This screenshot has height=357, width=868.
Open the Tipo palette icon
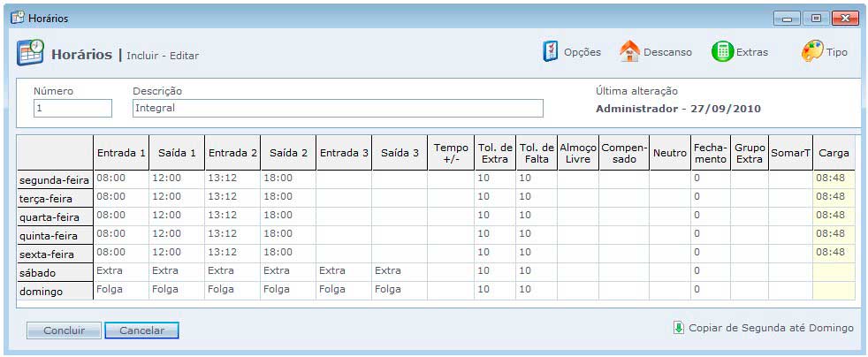811,52
